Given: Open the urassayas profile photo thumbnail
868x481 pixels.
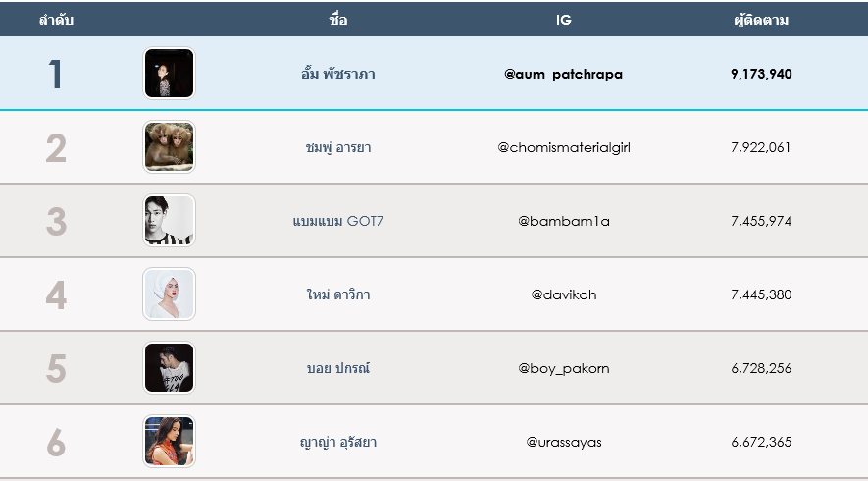Looking at the screenshot, I should click(x=170, y=442).
